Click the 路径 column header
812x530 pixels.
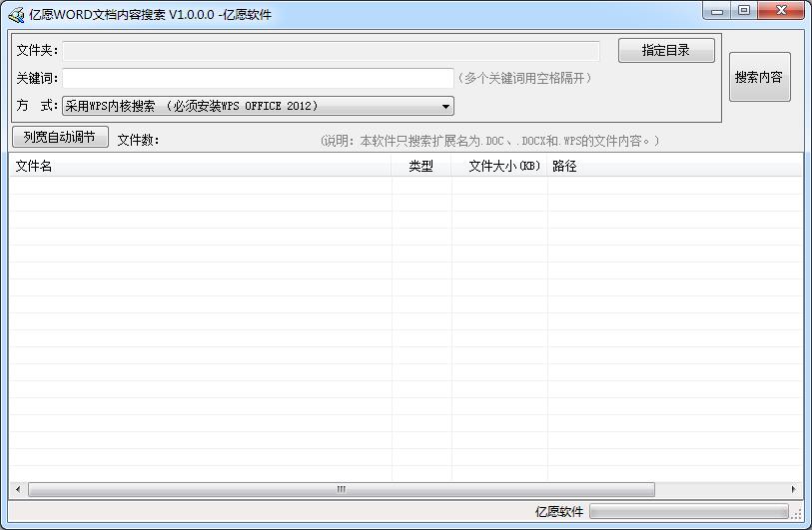674,167
